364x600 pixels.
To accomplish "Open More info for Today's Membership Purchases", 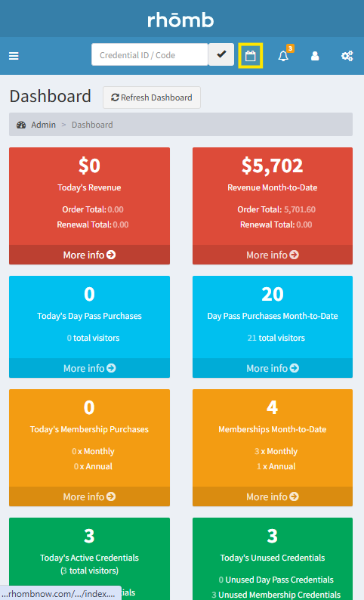I will pos(89,496).
